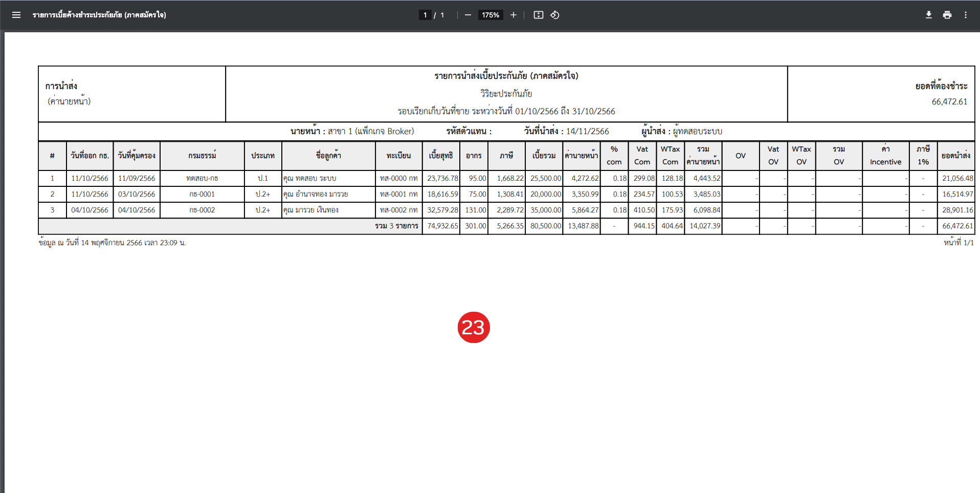This screenshot has height=493, width=980.
Task: Click net premium value 18,616.59
Action: 442,194
